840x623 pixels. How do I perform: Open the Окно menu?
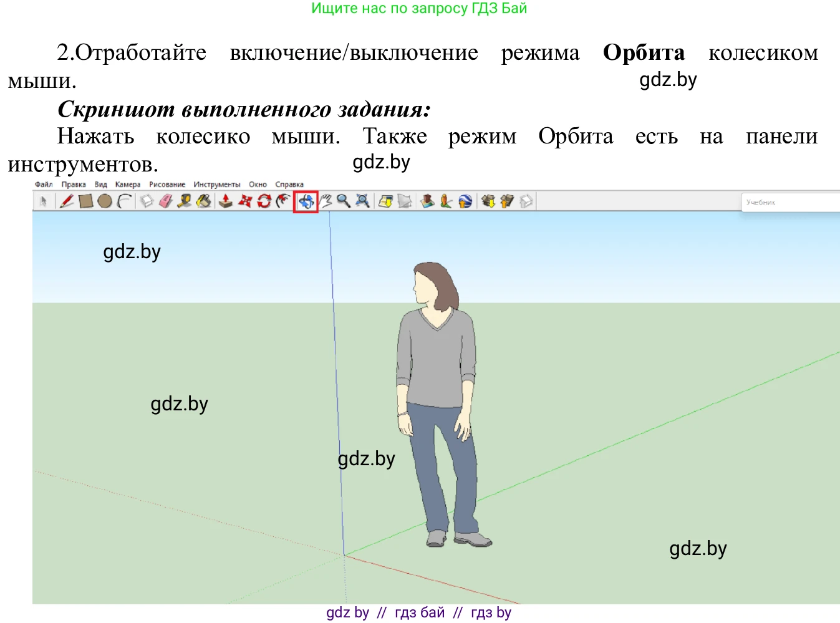[x=258, y=184]
